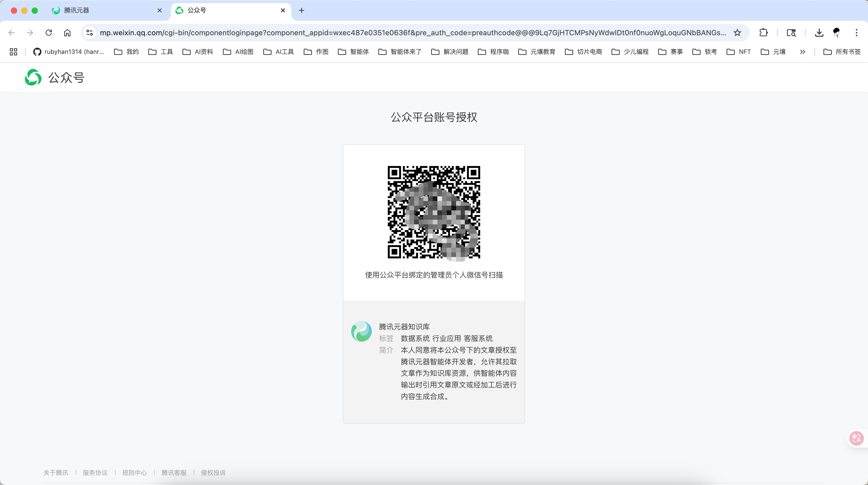The width and height of the screenshot is (868, 485).
Task: Open the 智能体 bookmarks folder
Action: 353,52
